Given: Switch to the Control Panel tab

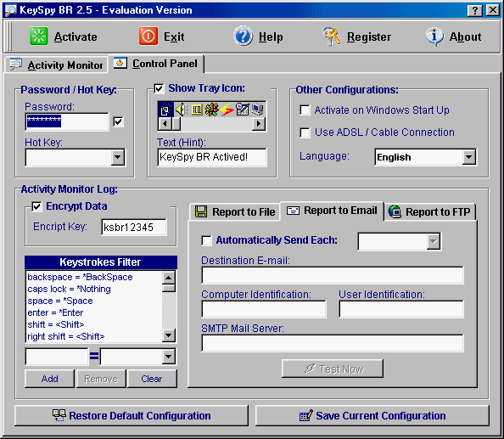Looking at the screenshot, I should [156, 64].
